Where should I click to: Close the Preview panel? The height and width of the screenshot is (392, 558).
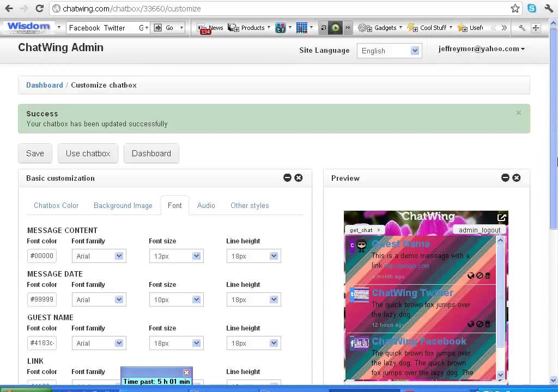click(x=517, y=177)
